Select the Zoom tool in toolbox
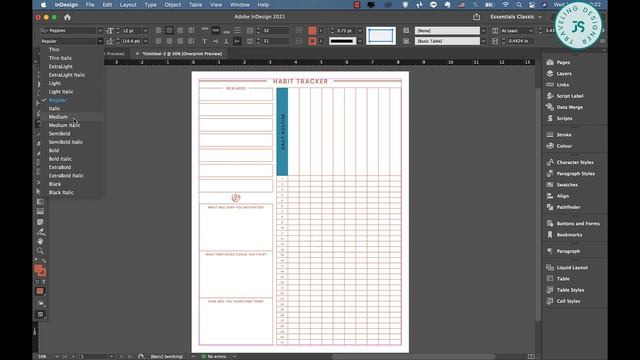This screenshot has height=360, width=640. click(40, 251)
